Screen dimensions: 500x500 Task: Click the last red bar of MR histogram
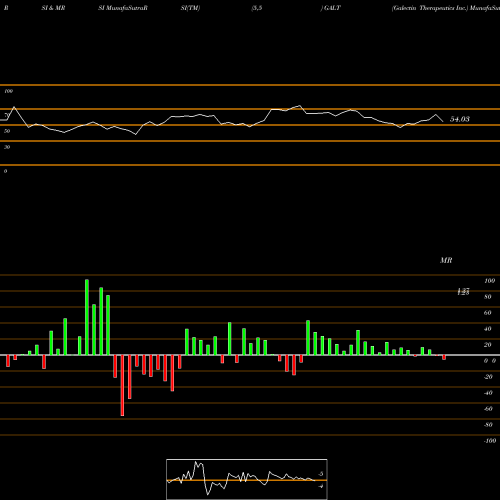pos(444,358)
